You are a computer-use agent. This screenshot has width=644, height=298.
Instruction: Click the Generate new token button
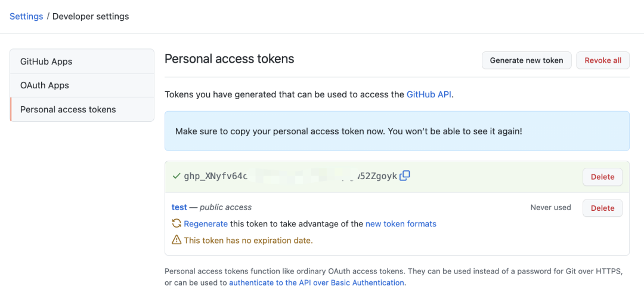[527, 60]
